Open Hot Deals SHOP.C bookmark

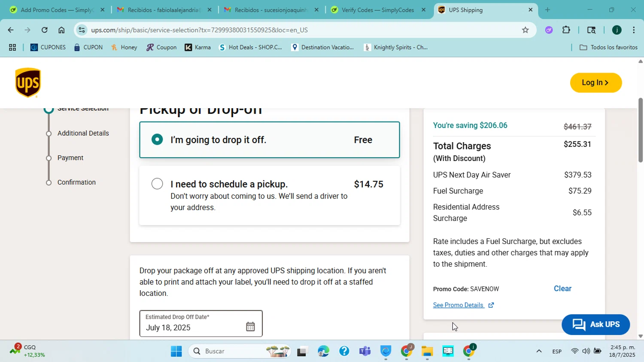pos(250,47)
